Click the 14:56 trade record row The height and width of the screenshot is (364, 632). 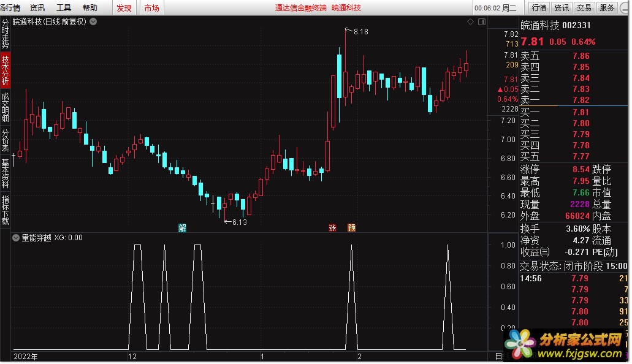(x=573, y=279)
